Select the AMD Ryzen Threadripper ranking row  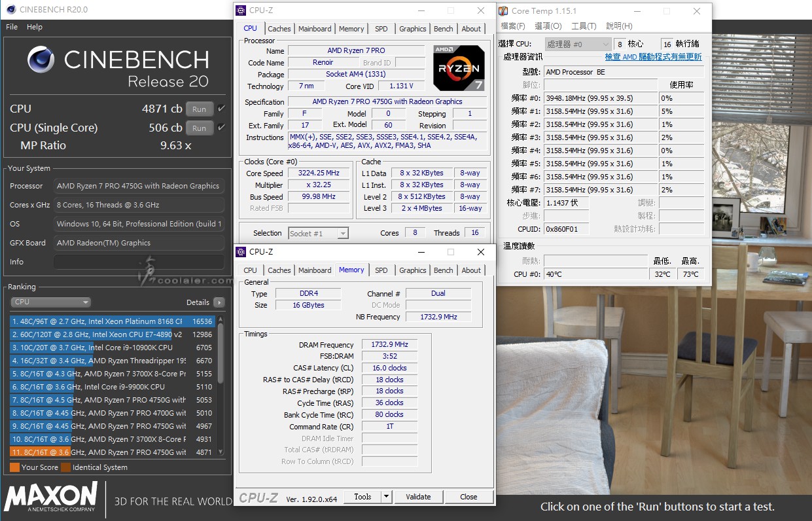pos(112,361)
